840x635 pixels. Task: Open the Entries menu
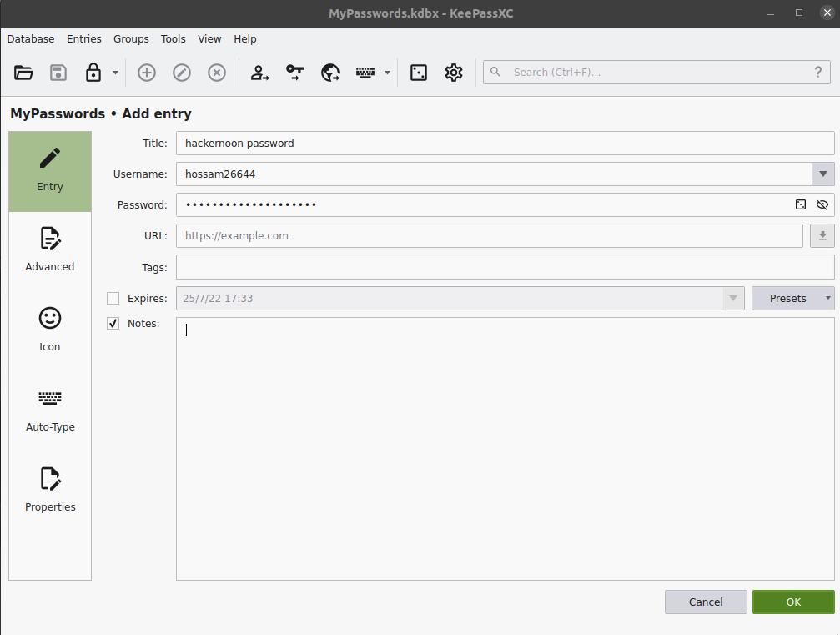84,39
